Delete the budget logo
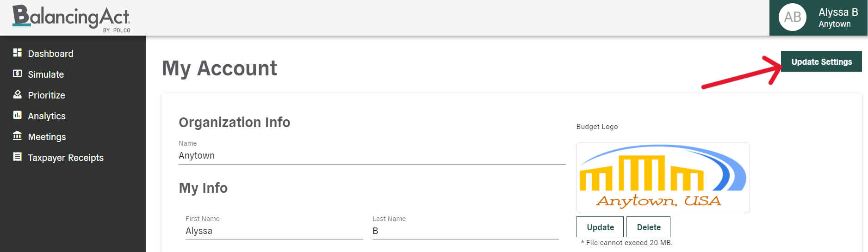 point(648,227)
